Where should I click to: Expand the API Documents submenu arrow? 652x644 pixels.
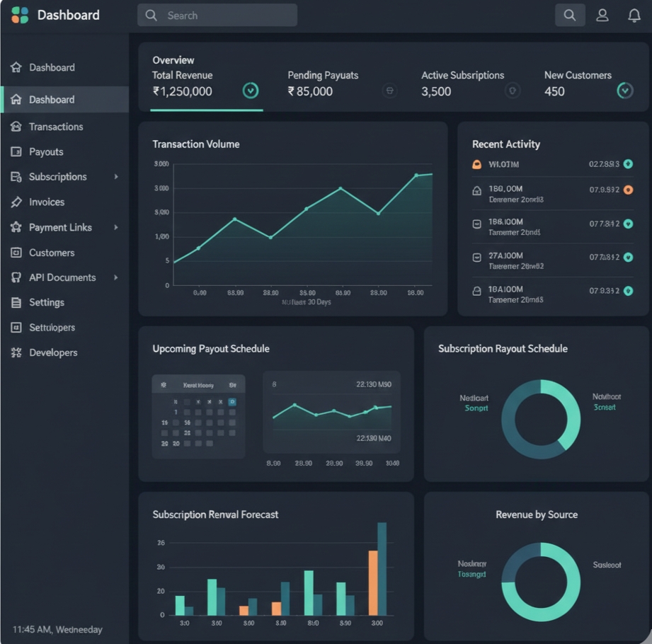click(x=116, y=277)
